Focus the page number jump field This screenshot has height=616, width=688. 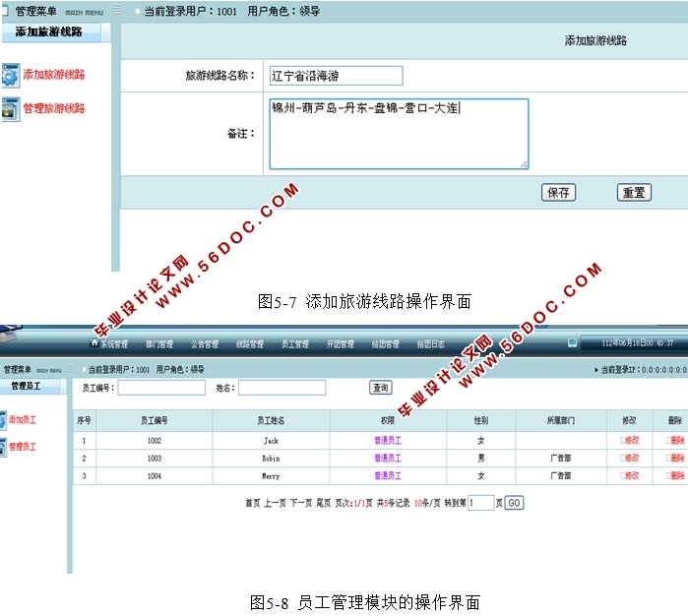(481, 503)
